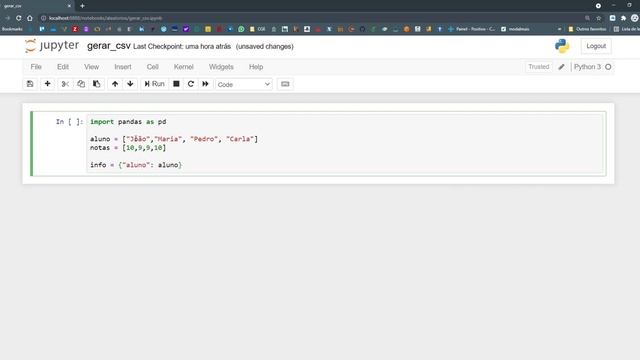Move the selected cell down
The height and width of the screenshot is (360, 640).
(130, 84)
